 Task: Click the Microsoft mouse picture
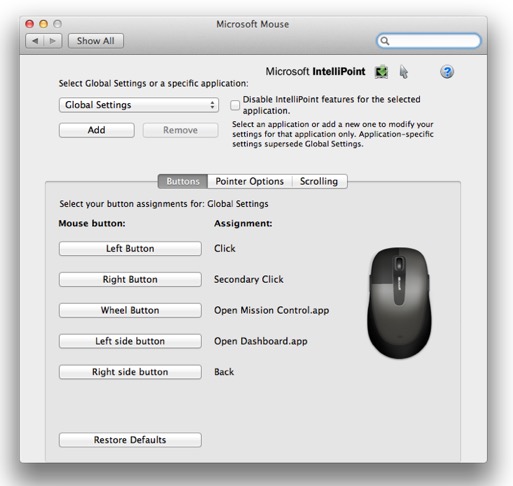click(x=399, y=303)
